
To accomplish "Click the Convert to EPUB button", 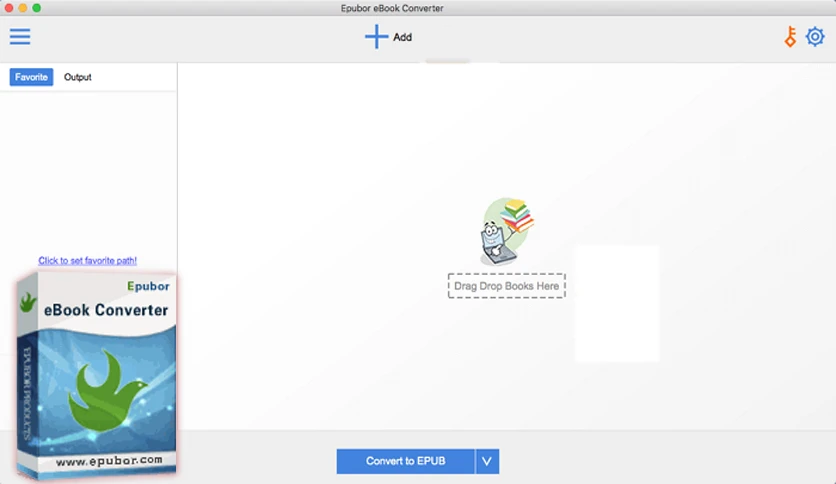I will [405, 461].
